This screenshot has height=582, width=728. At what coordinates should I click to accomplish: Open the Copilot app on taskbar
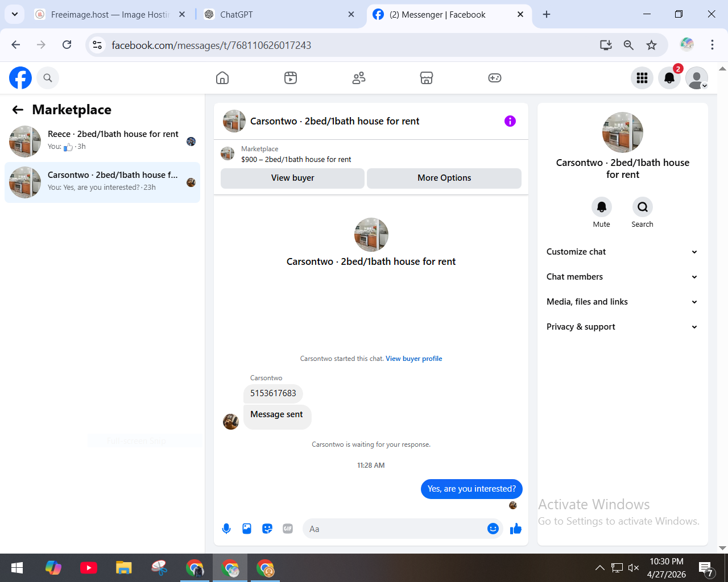(53, 568)
